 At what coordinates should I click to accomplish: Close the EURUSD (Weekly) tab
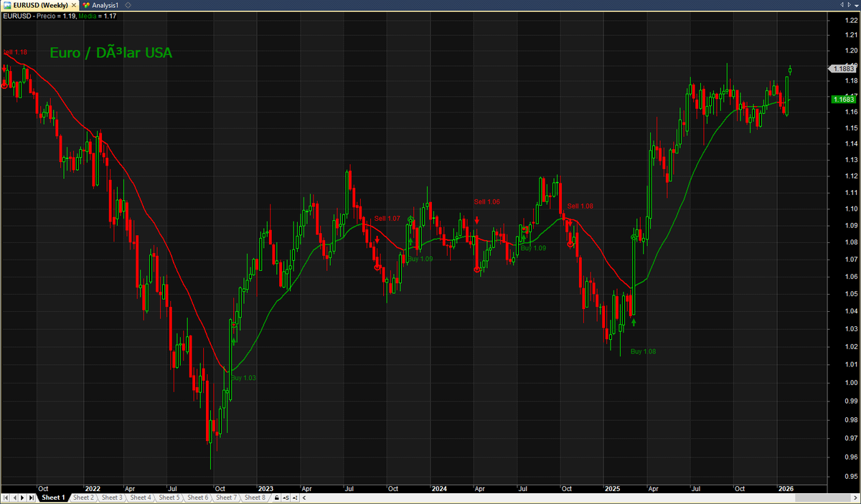point(73,5)
